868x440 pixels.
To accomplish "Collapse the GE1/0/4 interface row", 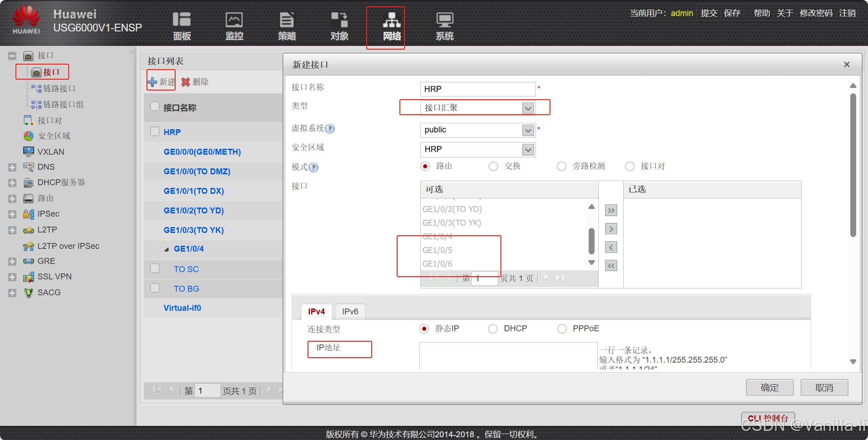I will [167, 249].
